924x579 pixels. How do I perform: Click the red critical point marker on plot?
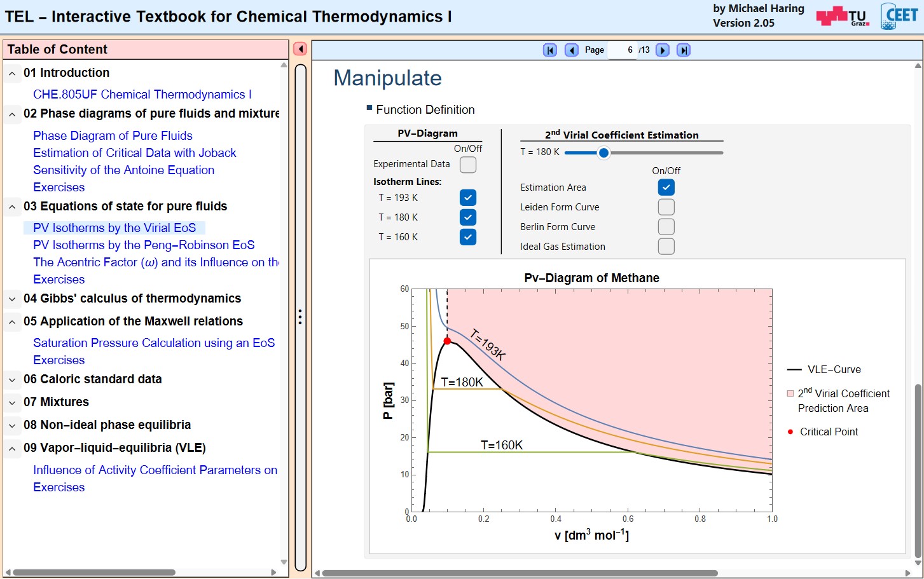click(x=447, y=341)
